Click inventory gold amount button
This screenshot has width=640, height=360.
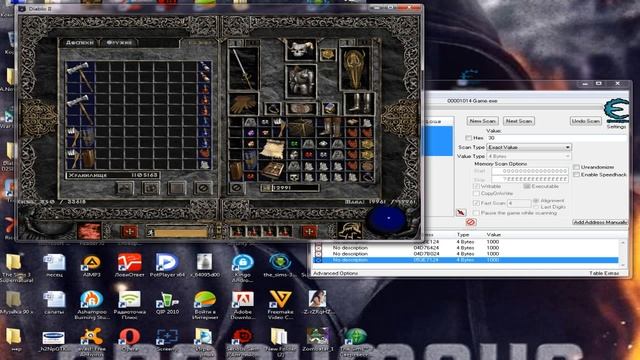[x=266, y=188]
